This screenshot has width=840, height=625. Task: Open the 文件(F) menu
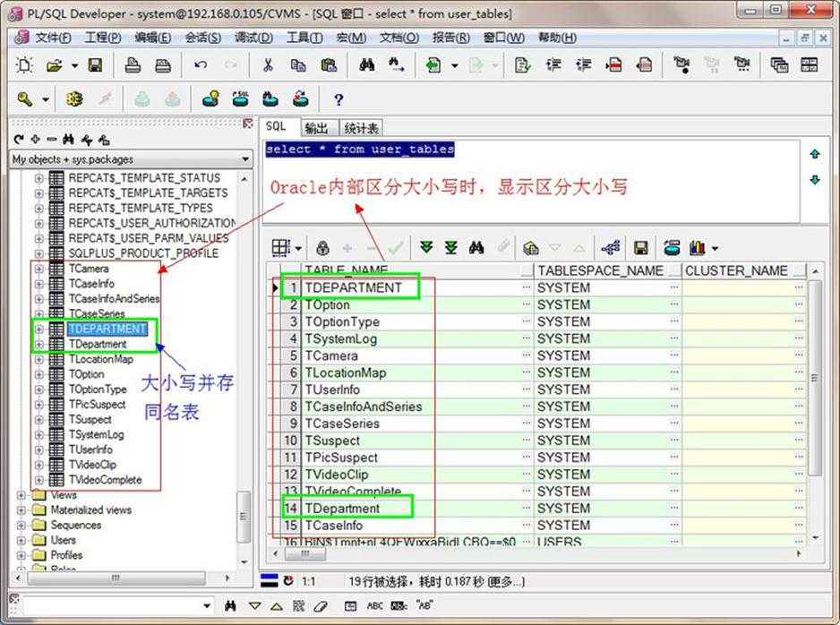pyautogui.click(x=53, y=38)
